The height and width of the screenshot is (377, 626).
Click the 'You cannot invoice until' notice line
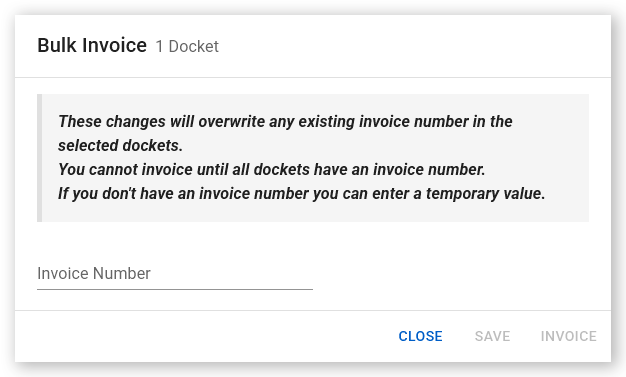[x=271, y=169]
